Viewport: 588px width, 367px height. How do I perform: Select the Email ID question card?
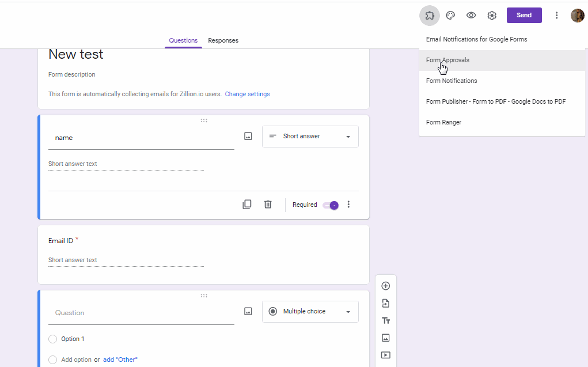(204, 255)
